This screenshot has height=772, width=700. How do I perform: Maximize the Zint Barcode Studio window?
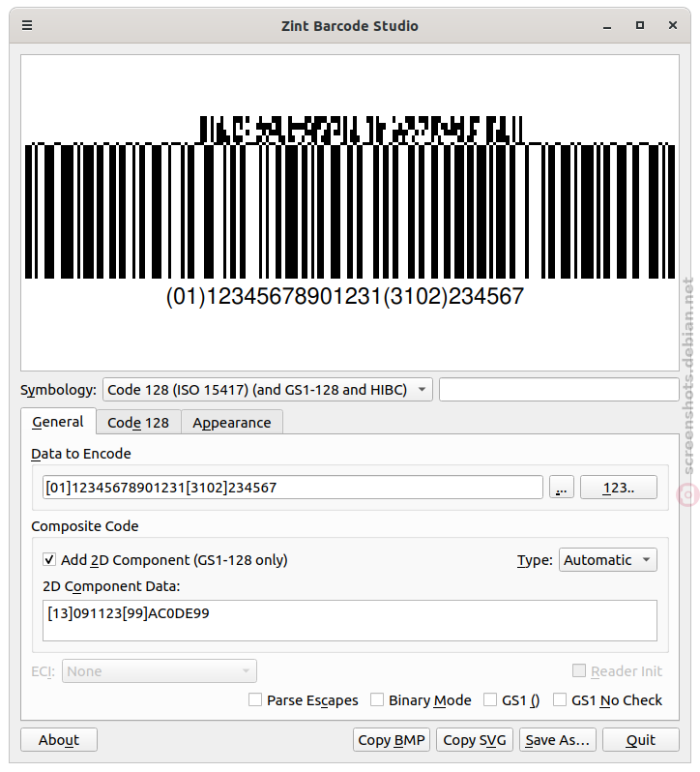pyautogui.click(x=640, y=25)
